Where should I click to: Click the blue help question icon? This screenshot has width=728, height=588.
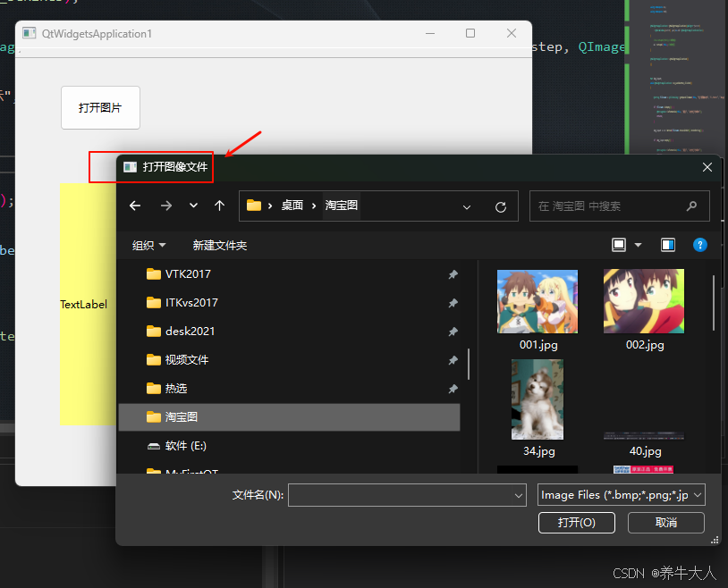click(699, 245)
